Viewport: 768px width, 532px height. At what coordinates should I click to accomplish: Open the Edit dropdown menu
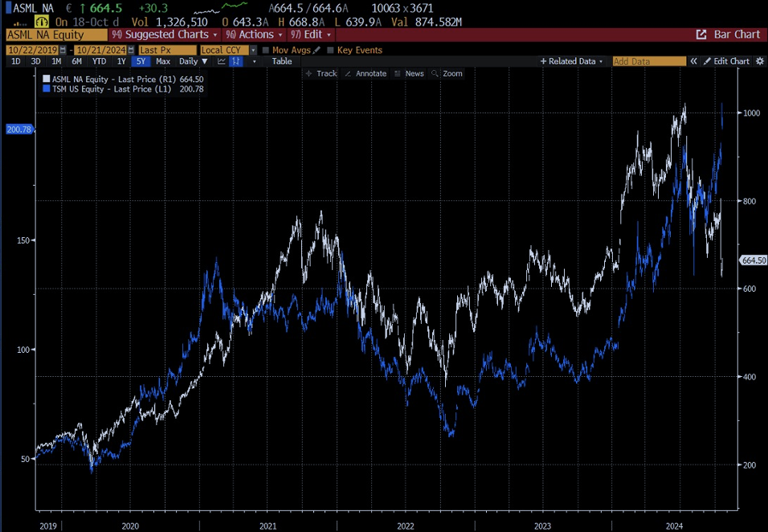pyautogui.click(x=311, y=35)
